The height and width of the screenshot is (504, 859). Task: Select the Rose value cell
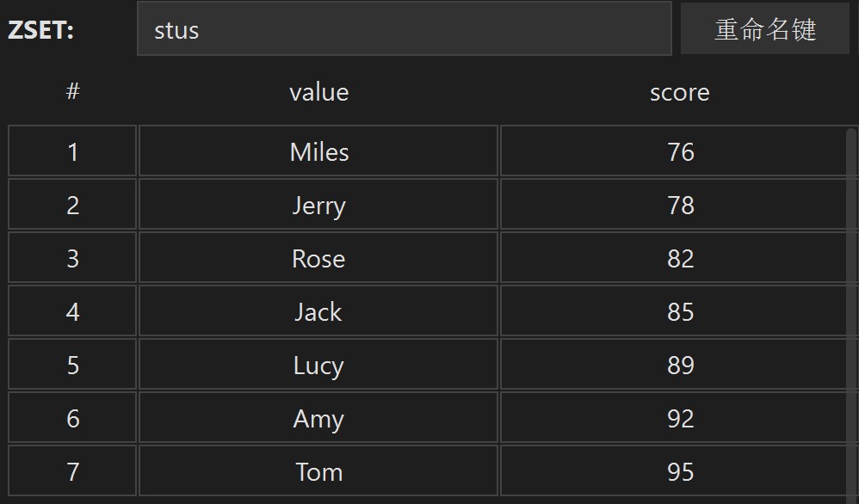(318, 258)
